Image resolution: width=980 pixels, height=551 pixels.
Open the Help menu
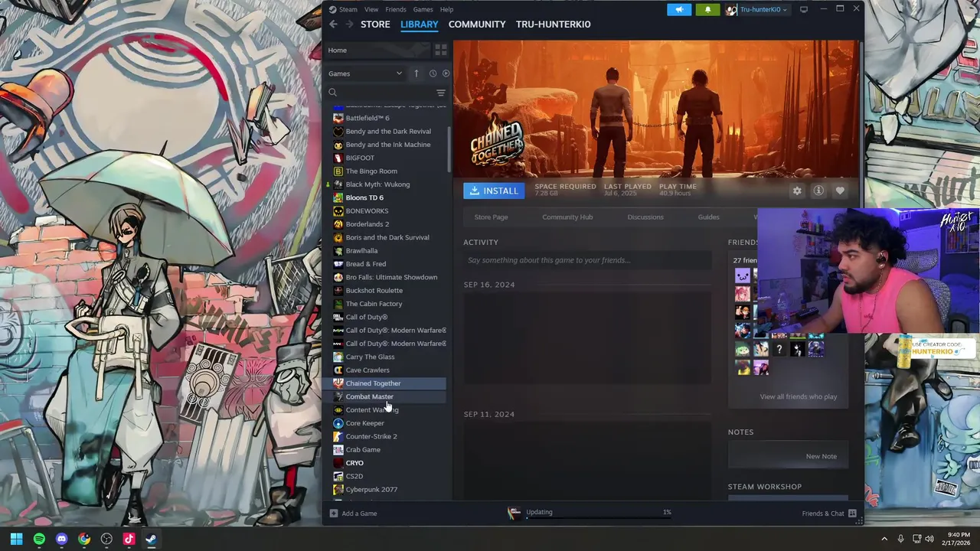(446, 9)
